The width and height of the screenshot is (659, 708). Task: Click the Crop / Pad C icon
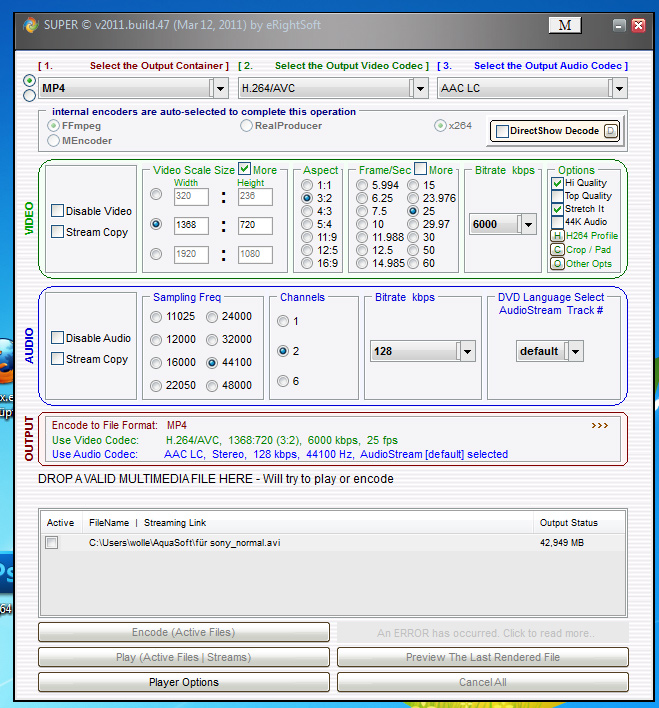(557, 250)
